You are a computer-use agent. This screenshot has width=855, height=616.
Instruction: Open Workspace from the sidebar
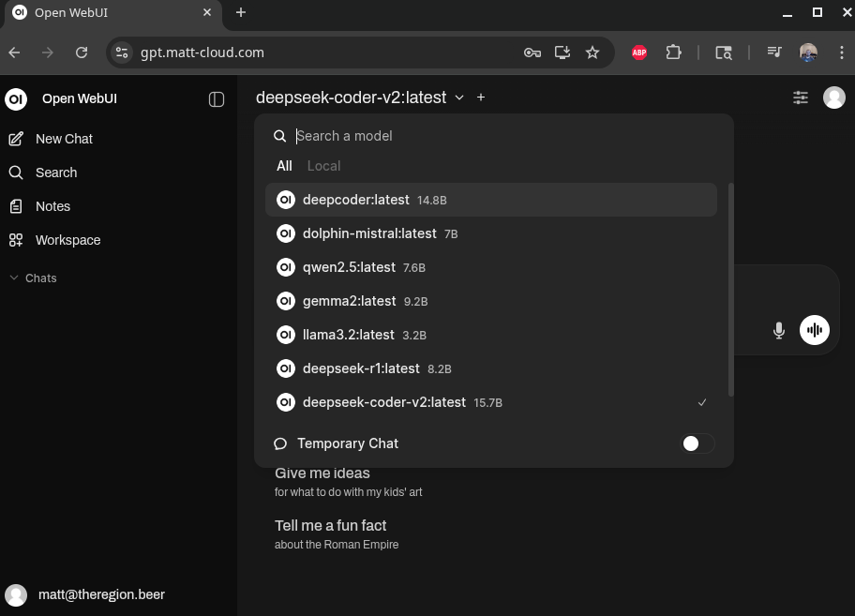click(x=67, y=240)
